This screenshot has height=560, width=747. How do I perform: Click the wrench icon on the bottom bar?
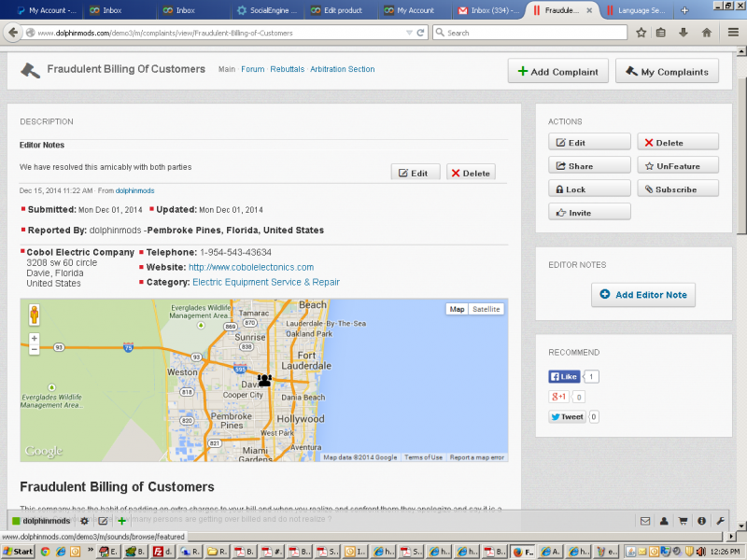[720, 521]
